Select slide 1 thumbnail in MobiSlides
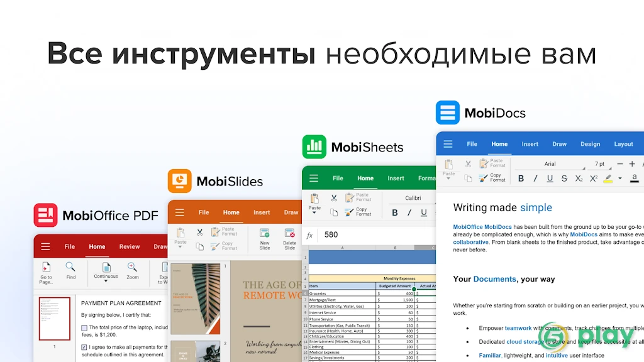Image resolution: width=644 pixels, height=362 pixels. [x=196, y=299]
